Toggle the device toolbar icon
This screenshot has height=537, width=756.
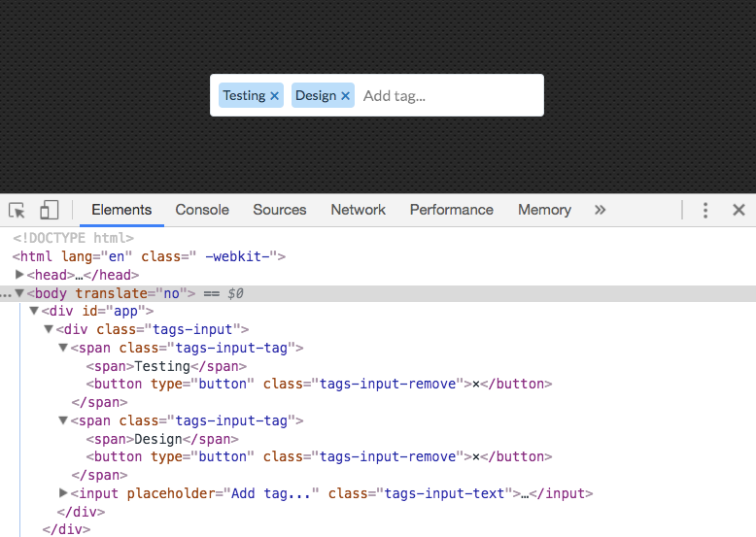50,210
